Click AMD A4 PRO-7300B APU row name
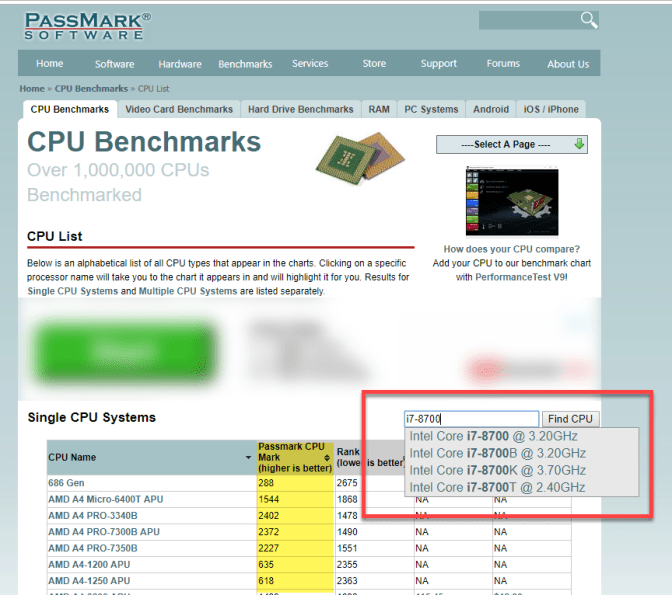The width and height of the screenshot is (672, 595). pos(104,532)
